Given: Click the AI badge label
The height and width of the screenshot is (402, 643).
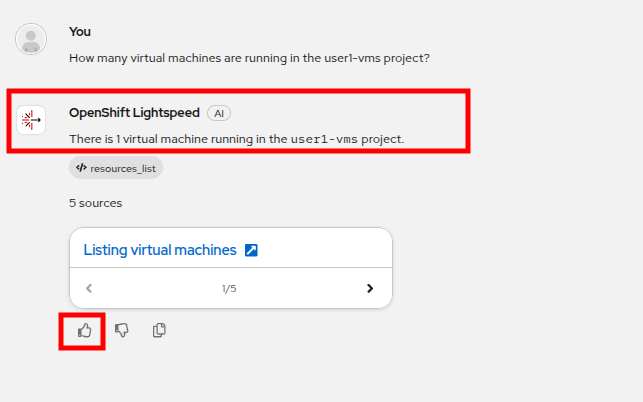Looking at the screenshot, I should (219, 113).
